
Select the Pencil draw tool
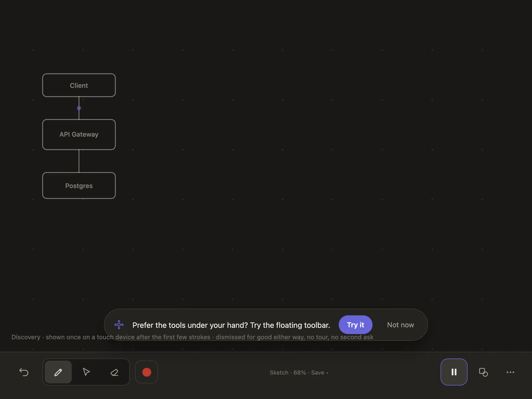click(x=58, y=372)
